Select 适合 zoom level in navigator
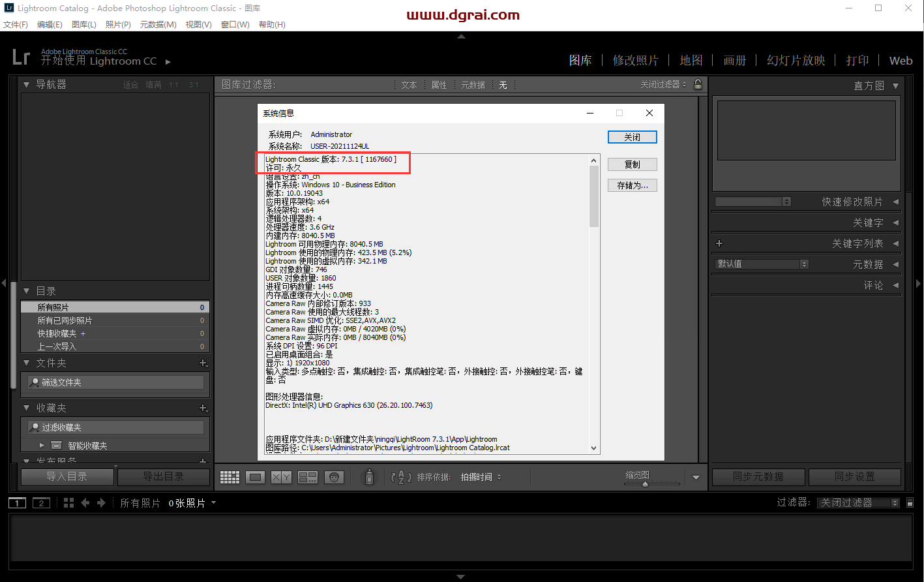 pos(130,85)
